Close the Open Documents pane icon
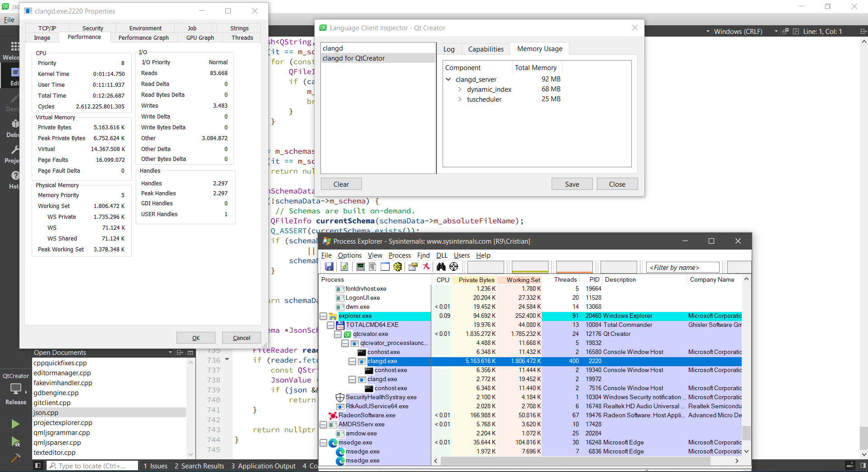 (x=190, y=353)
